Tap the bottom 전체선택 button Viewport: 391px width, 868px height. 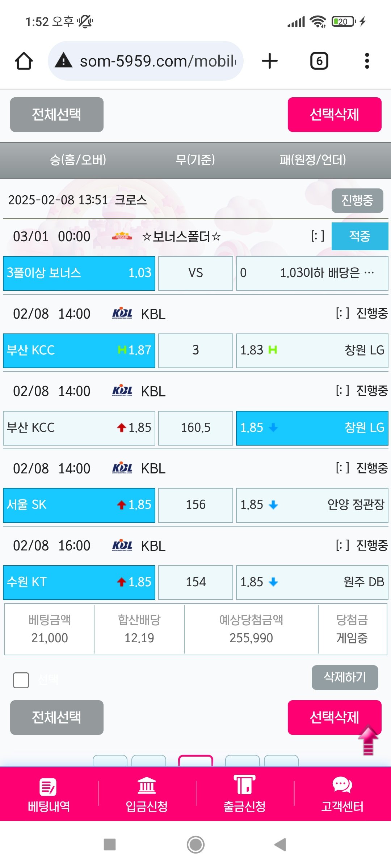57,717
